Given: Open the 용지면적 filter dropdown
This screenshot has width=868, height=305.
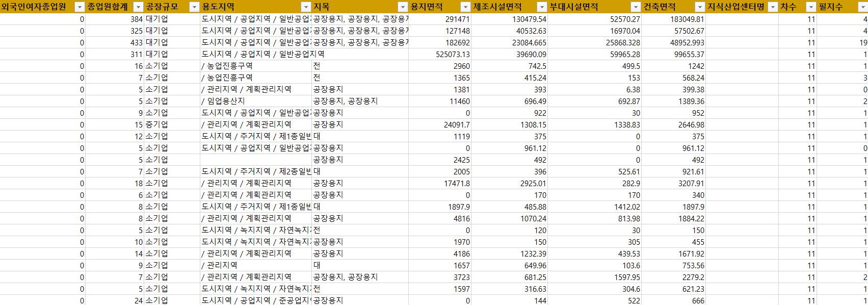Looking at the screenshot, I should click(x=465, y=7).
